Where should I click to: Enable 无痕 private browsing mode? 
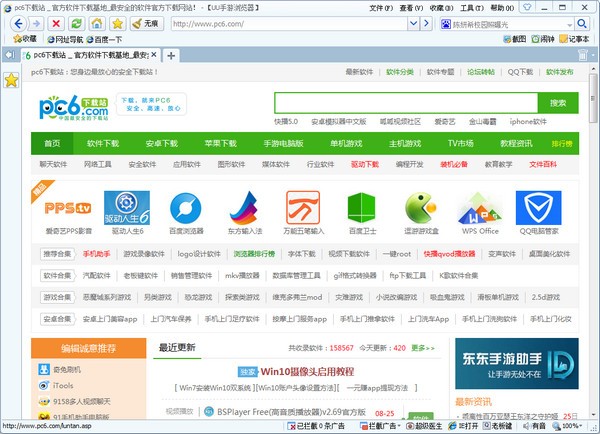[x=147, y=24]
